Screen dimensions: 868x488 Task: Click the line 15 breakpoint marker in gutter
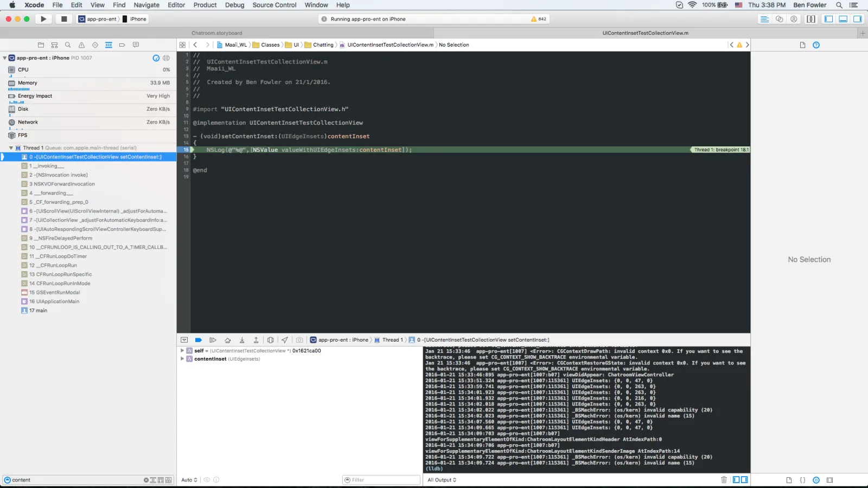click(185, 150)
